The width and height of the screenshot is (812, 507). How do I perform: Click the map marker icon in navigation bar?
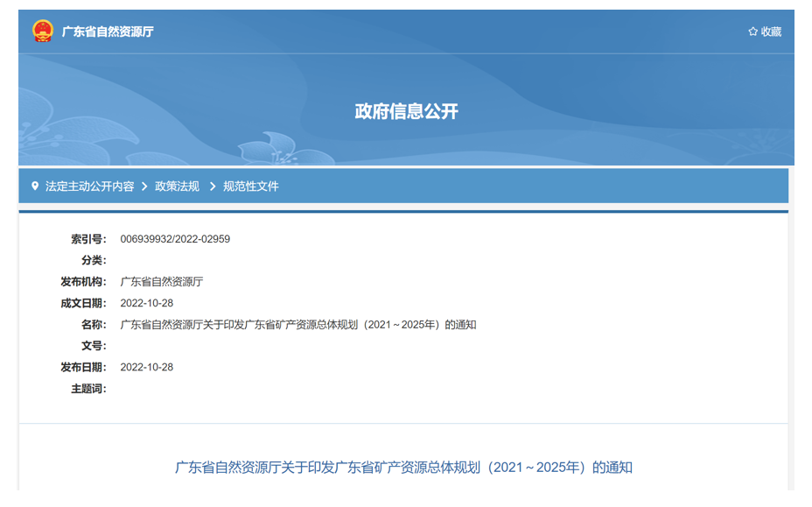click(x=35, y=186)
